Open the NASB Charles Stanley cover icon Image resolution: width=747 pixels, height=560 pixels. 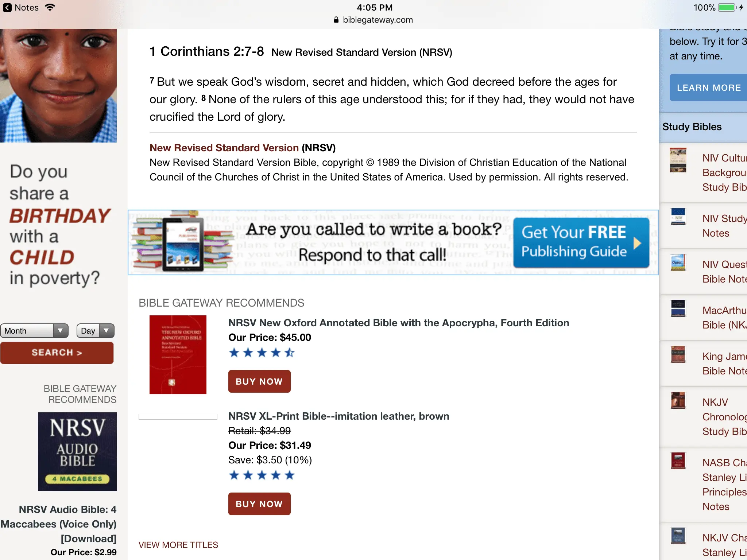pos(678,461)
